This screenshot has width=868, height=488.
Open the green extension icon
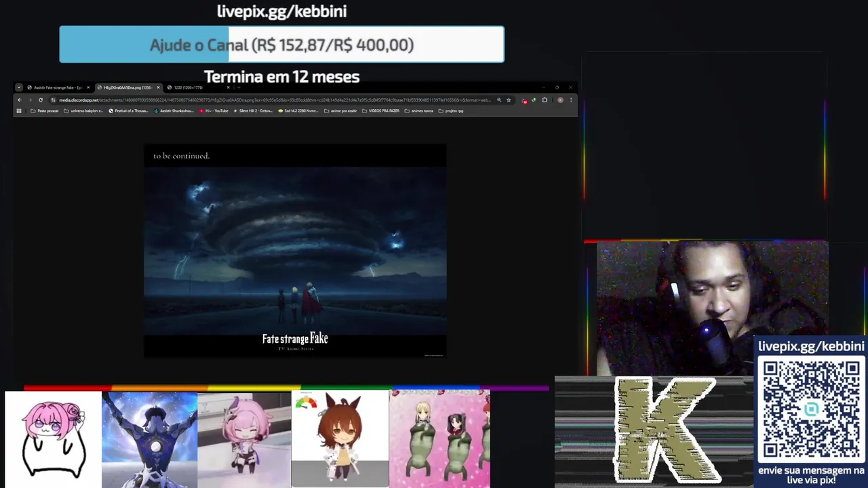(534, 100)
